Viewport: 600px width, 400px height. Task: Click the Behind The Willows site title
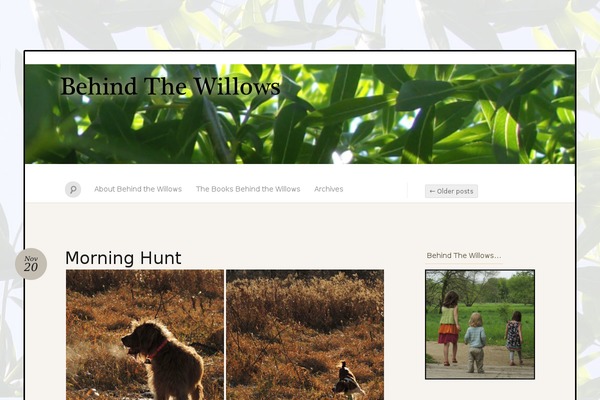170,87
